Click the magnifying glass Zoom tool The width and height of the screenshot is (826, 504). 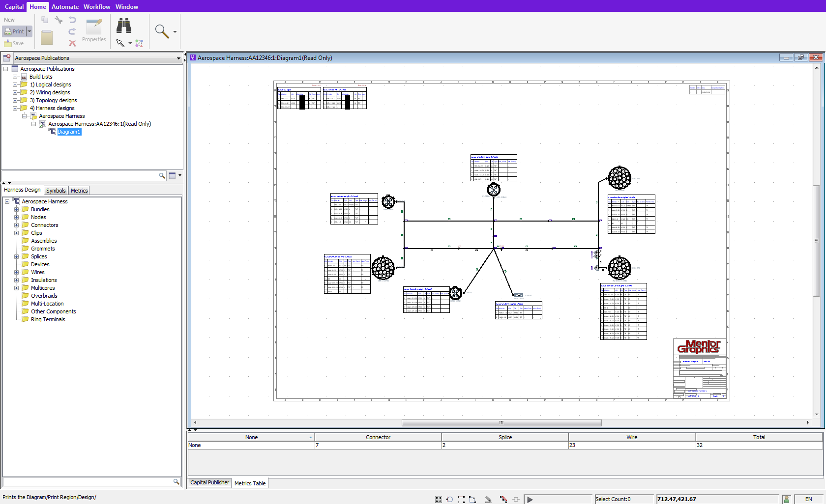tap(162, 31)
